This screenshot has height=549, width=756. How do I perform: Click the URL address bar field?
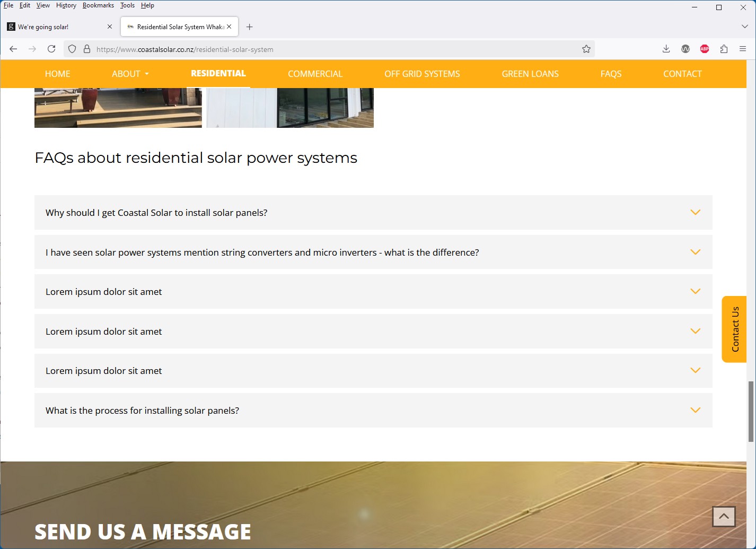[334, 49]
